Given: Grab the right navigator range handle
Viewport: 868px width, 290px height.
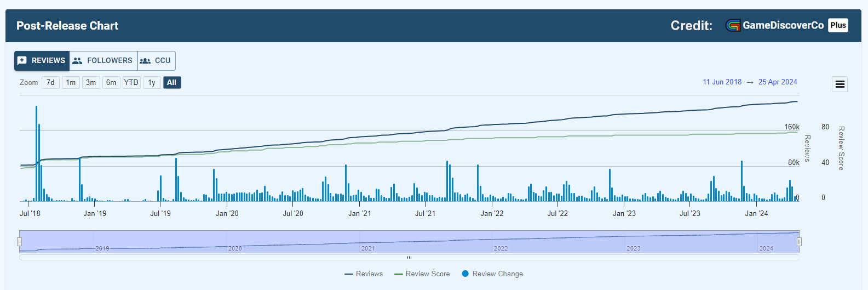Looking at the screenshot, I should [x=799, y=242].
